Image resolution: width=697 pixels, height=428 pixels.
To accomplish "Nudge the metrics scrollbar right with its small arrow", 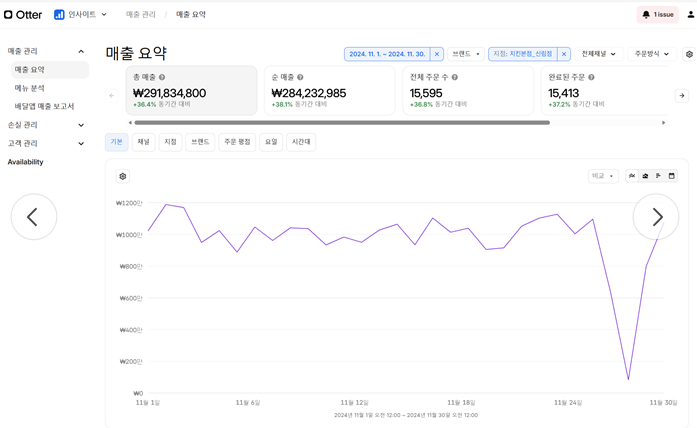I will (x=664, y=123).
